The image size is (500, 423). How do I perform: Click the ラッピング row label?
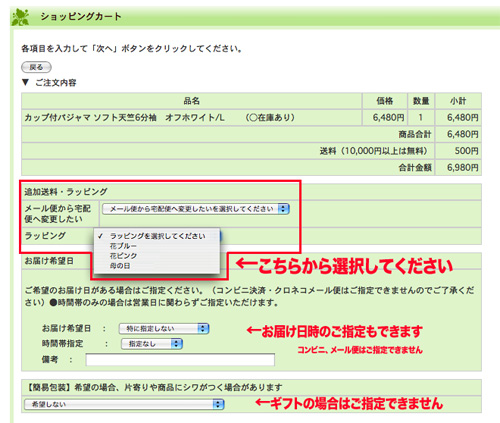(45, 235)
